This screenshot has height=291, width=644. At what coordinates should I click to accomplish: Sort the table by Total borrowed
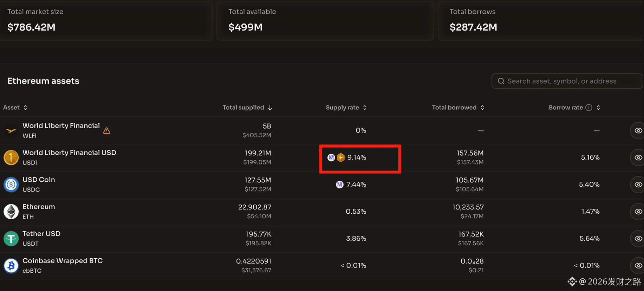458,108
